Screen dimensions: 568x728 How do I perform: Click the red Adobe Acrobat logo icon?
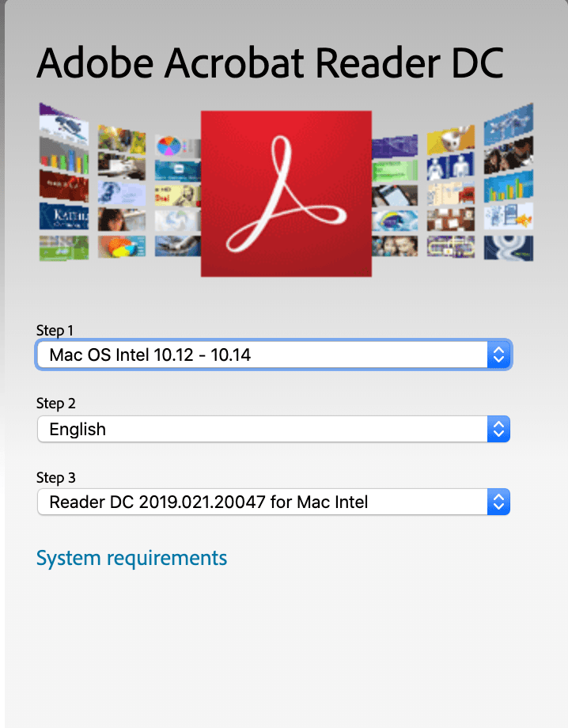point(286,194)
